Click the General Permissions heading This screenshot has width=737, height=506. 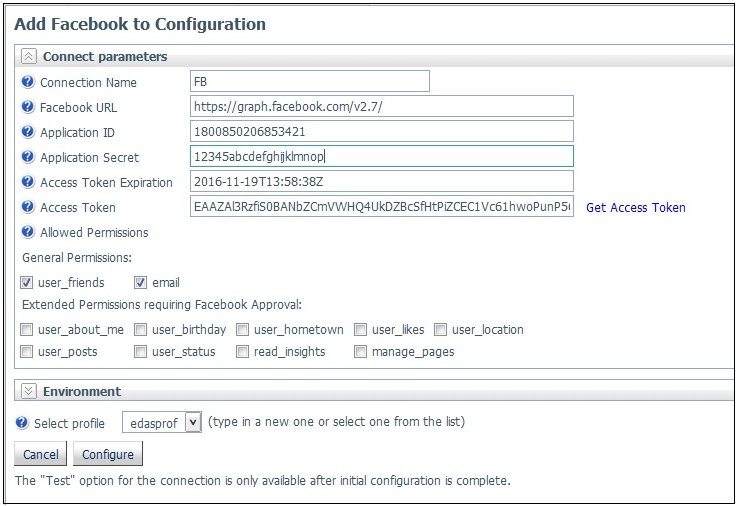pos(77,257)
